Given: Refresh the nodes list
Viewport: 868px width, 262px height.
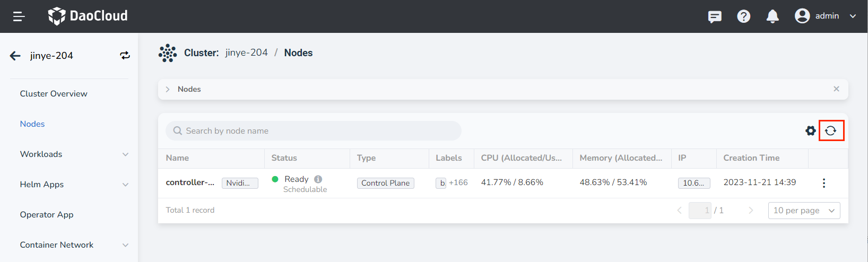Looking at the screenshot, I should (831, 130).
